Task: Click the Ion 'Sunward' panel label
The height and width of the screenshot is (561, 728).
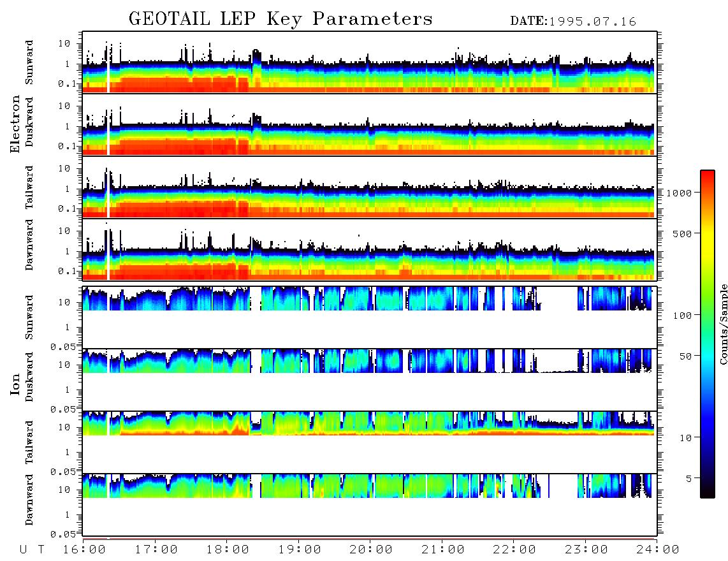Action: (29, 317)
